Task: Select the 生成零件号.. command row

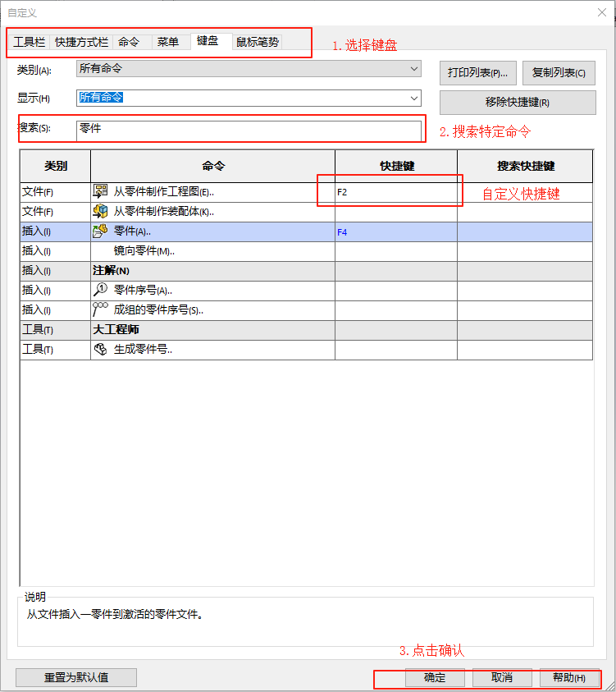Action: pos(306,350)
